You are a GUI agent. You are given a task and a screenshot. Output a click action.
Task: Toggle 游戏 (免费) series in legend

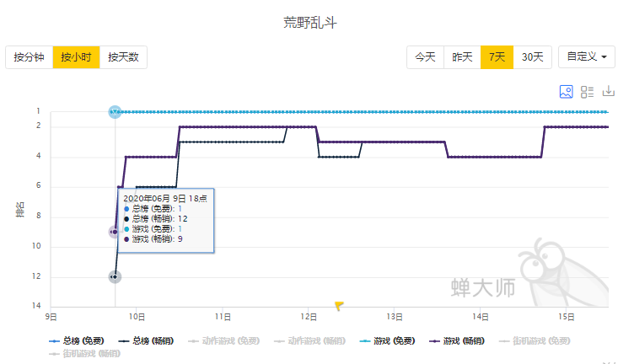point(388,340)
